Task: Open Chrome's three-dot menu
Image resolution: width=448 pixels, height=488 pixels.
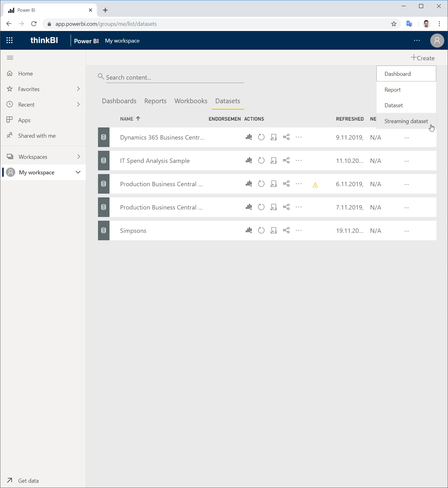Action: point(439,24)
